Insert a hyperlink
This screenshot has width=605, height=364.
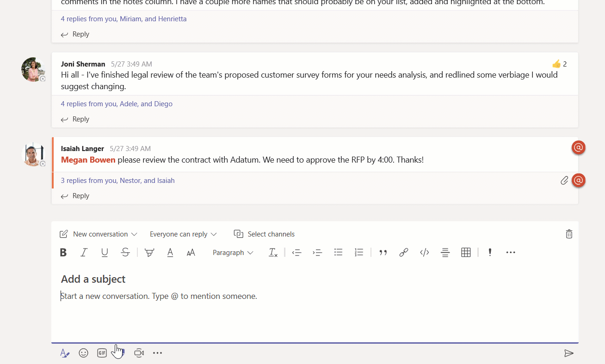click(x=403, y=252)
